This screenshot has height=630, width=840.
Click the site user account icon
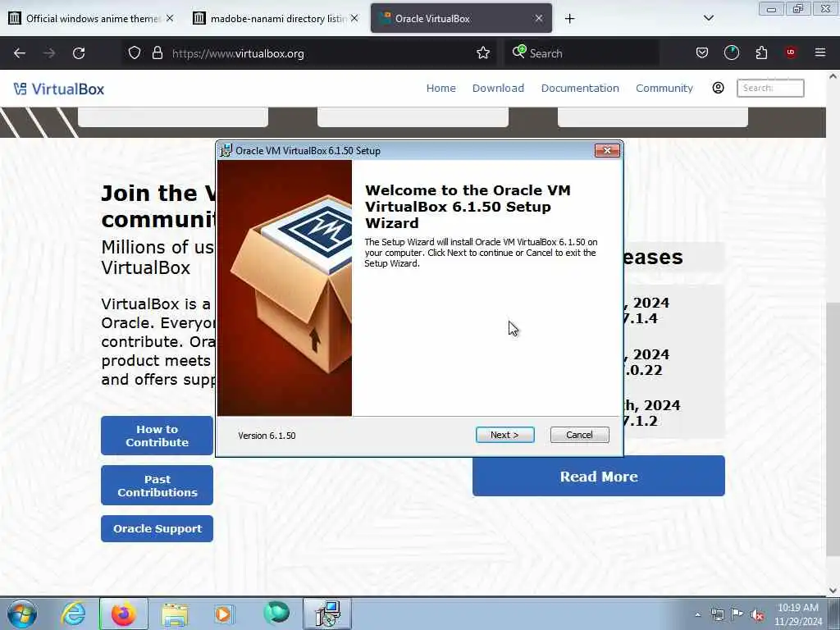click(718, 88)
